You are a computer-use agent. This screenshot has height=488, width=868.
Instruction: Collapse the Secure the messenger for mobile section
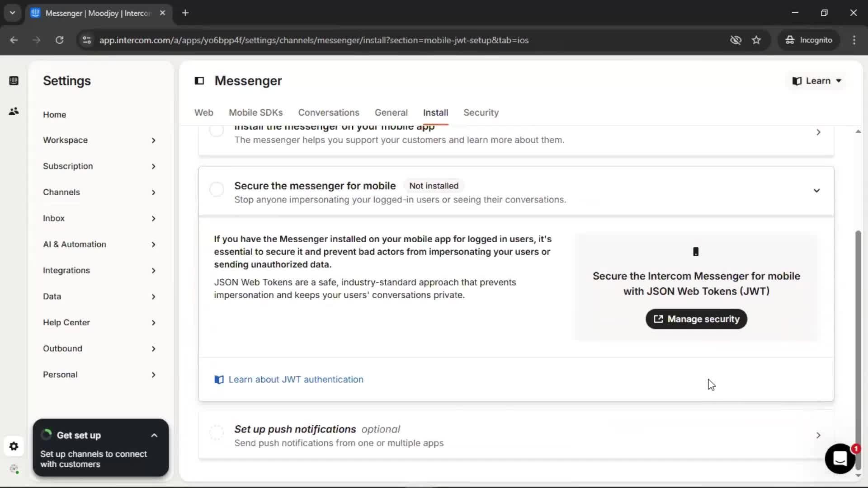816,191
